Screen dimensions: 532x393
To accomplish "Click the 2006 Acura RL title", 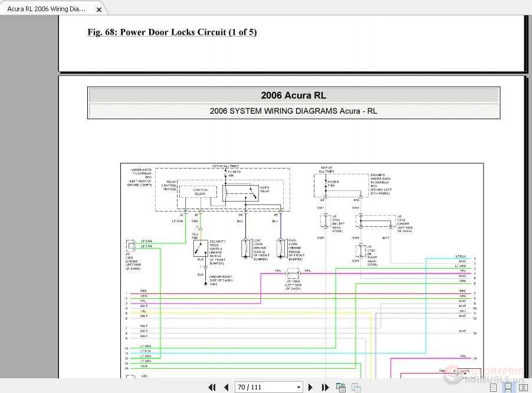I will (294, 95).
